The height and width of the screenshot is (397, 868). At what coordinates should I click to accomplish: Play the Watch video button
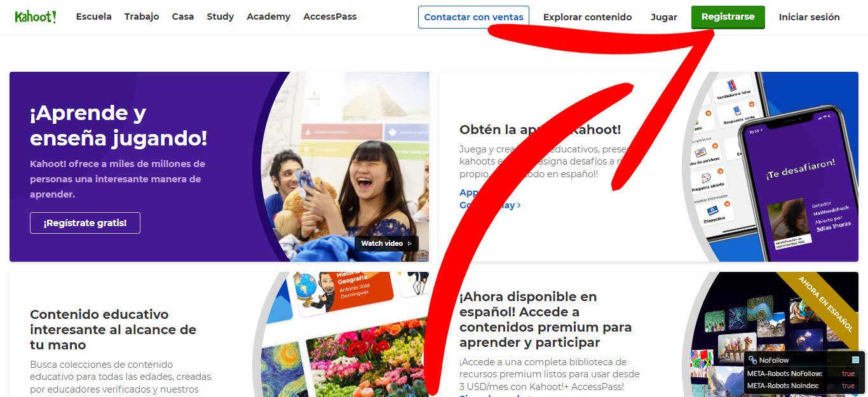(386, 243)
